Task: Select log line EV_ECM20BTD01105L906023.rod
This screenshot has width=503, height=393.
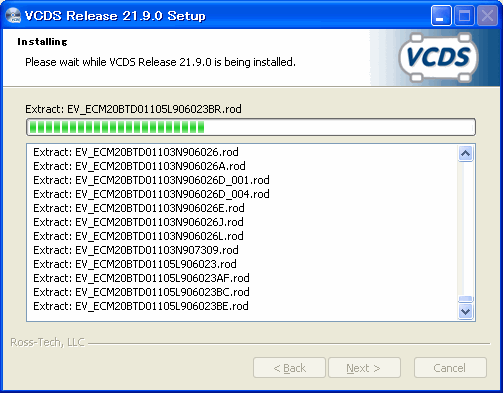Action: tap(135, 264)
